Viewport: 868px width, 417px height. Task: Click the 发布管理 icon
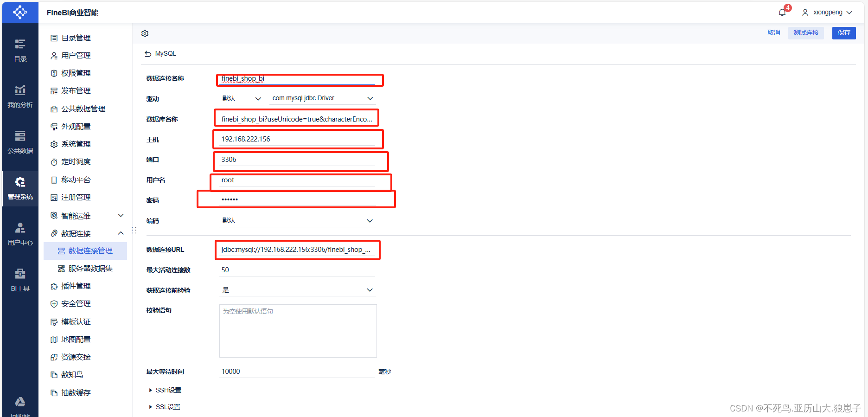[54, 91]
